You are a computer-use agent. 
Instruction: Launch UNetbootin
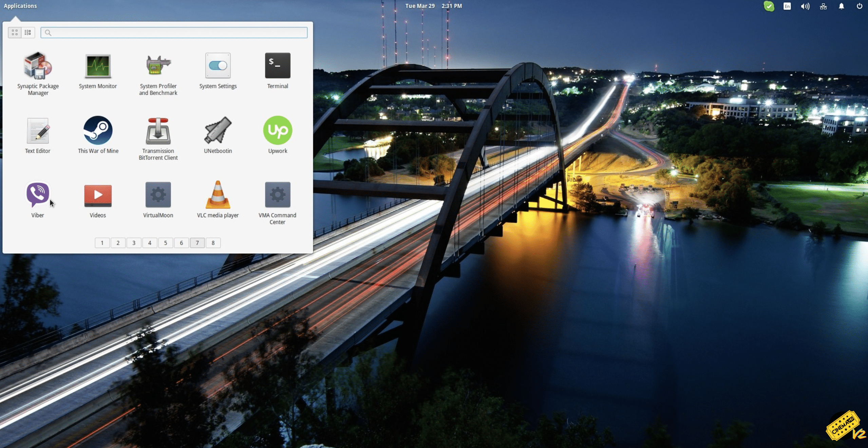point(218,135)
